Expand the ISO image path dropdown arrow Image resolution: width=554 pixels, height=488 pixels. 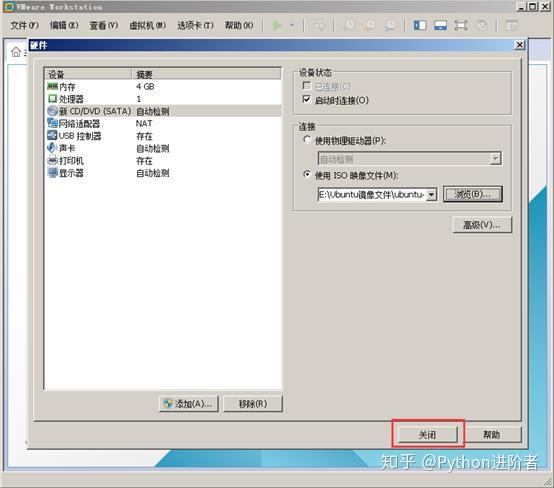pyautogui.click(x=431, y=194)
